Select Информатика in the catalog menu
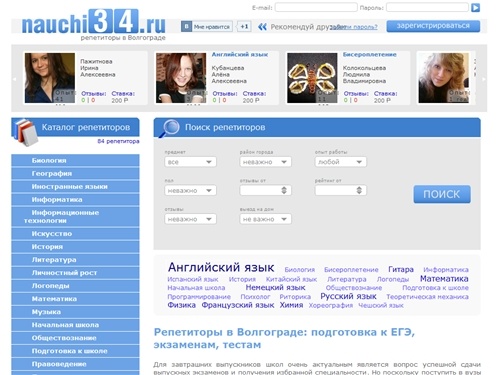The image size is (500, 375). pyautogui.click(x=75, y=199)
